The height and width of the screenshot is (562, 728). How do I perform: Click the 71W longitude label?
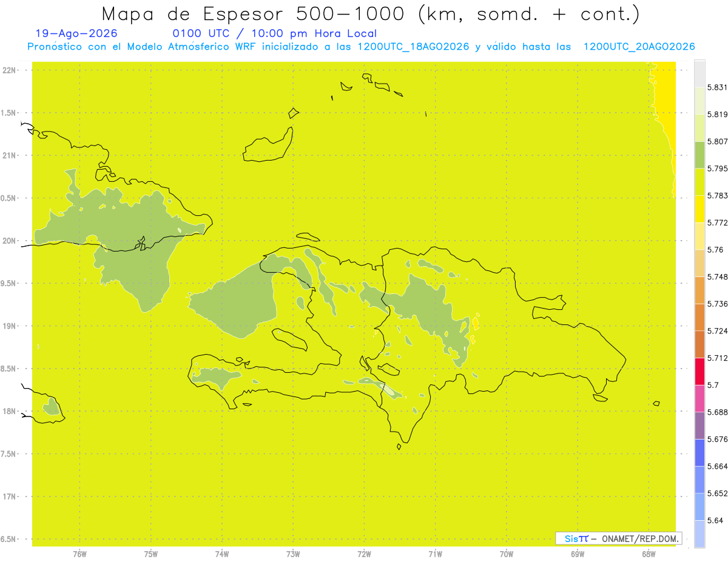point(435,554)
